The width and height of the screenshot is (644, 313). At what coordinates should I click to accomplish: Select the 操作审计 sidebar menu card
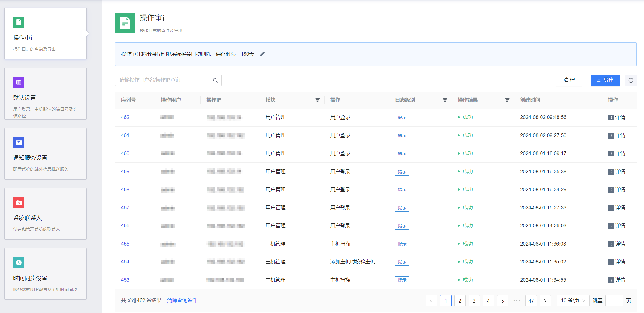click(x=45, y=34)
